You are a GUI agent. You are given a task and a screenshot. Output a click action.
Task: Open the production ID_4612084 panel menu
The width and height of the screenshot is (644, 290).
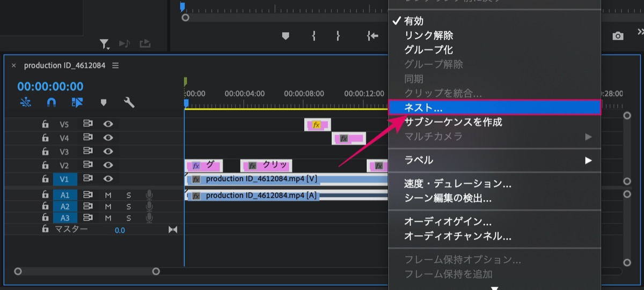pyautogui.click(x=115, y=65)
